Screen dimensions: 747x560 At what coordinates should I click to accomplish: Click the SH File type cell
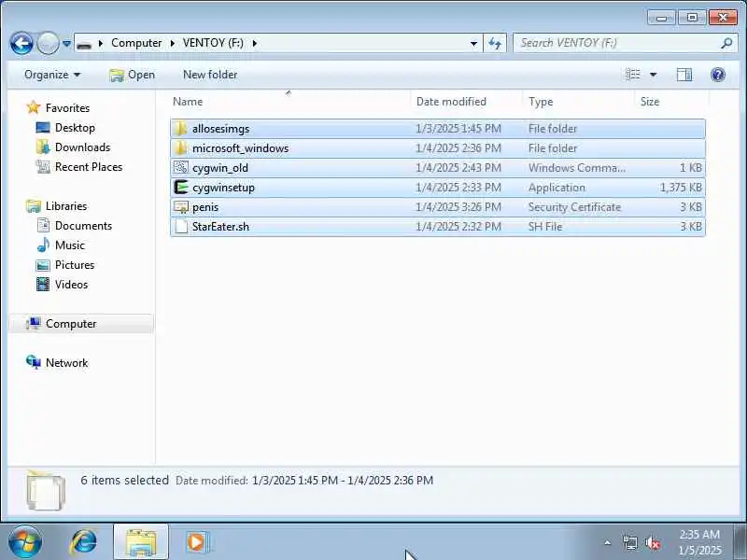[545, 226]
